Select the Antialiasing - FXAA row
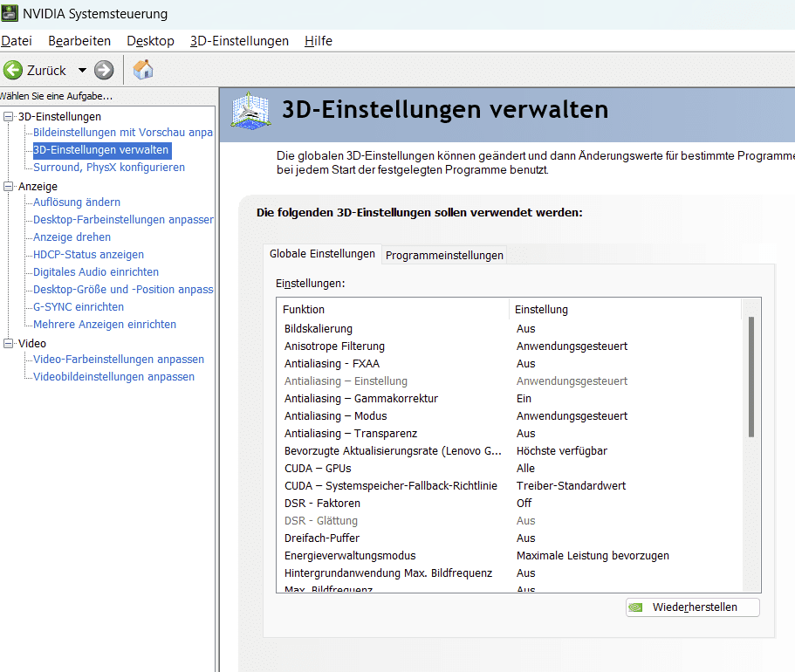The width and height of the screenshot is (795, 672). pyautogui.click(x=510, y=364)
